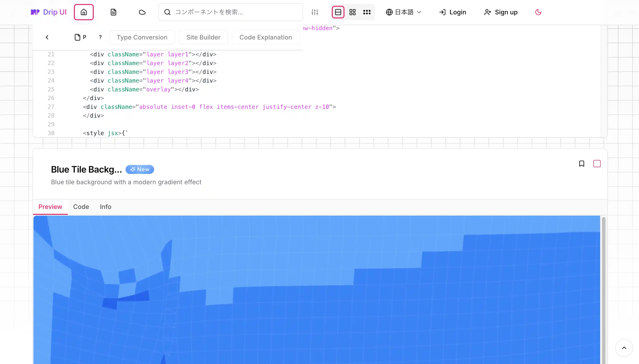
Task: Bookmark the Blue Tile Background component
Action: [x=581, y=164]
